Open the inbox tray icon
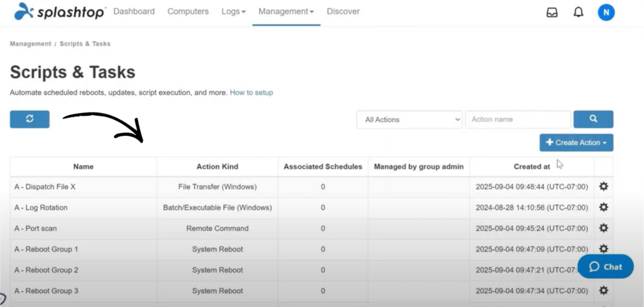Viewport: 644px width, 307px height. coord(552,13)
